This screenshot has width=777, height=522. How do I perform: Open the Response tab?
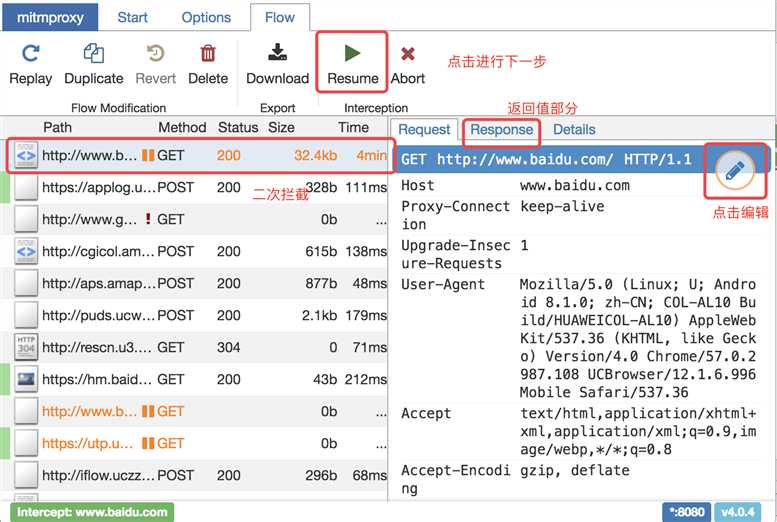point(501,129)
